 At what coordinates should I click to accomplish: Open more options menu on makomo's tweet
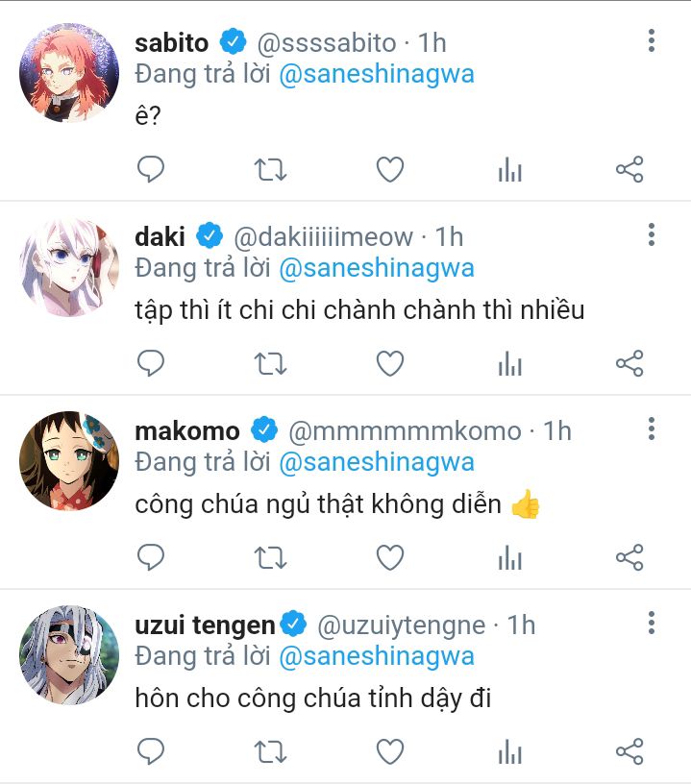click(651, 429)
